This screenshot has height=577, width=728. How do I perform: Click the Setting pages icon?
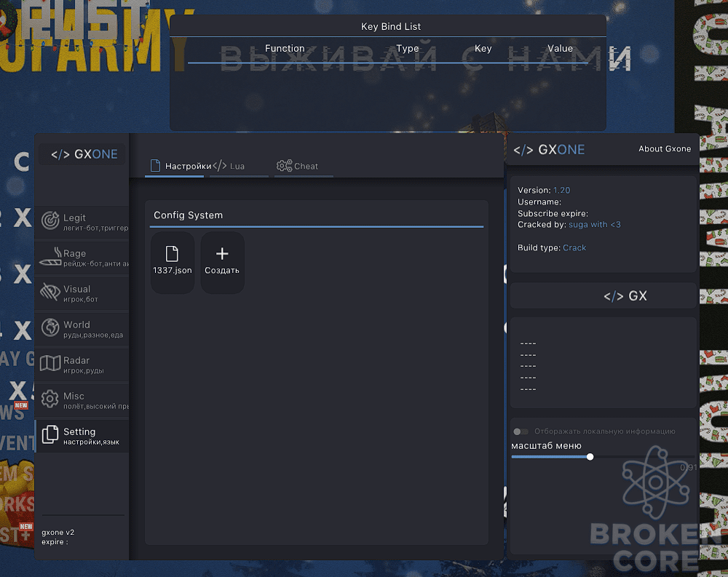click(x=50, y=434)
